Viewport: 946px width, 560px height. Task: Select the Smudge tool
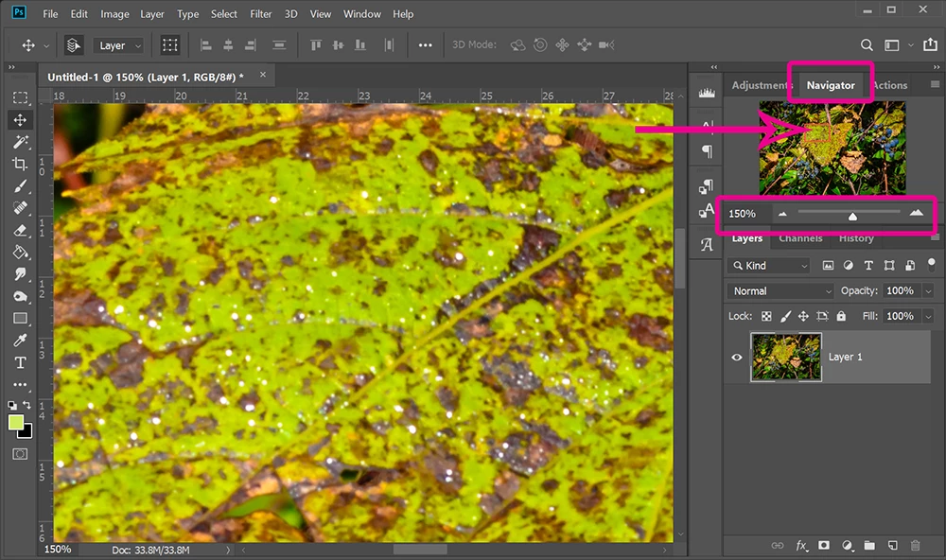tap(20, 274)
